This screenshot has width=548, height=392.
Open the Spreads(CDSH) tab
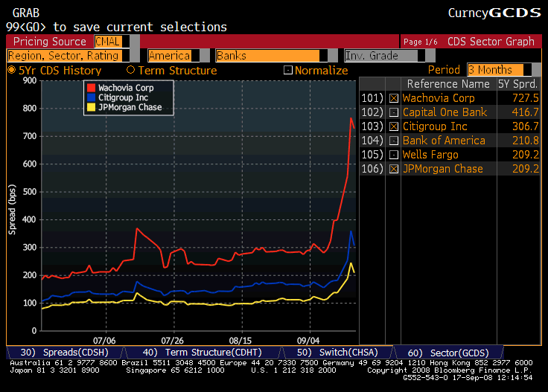click(x=65, y=353)
